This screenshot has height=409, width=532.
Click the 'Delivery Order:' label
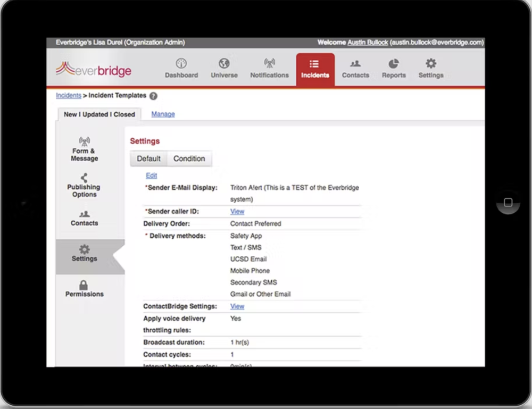[x=167, y=224]
